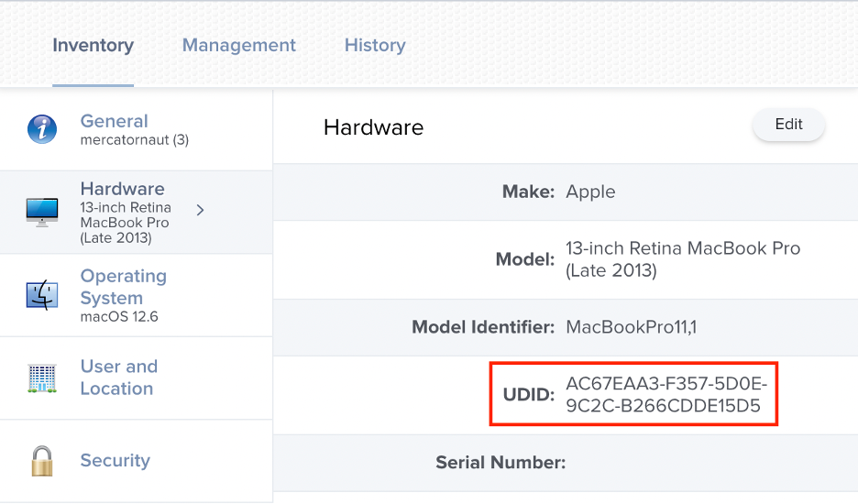Image resolution: width=858 pixels, height=504 pixels.
Task: Click the Finder-face Operating System icon
Action: (x=42, y=295)
